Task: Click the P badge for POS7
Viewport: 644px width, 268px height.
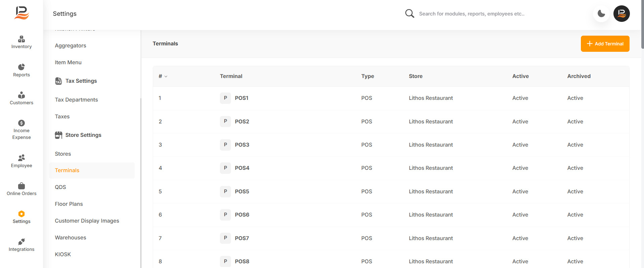Action: (225, 238)
